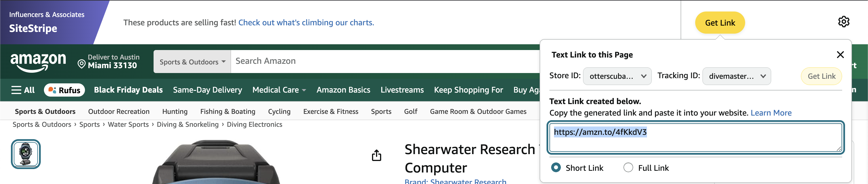The image size is (868, 184).
Task: Select the Short Link radio button
Action: pyautogui.click(x=556, y=167)
